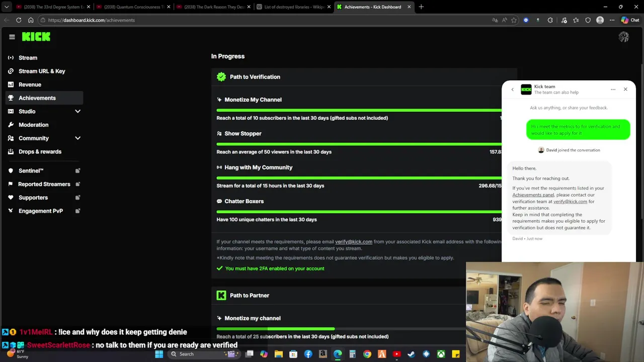644x362 pixels.
Task: Switch to List of destroyed libraries tab
Action: click(294, 7)
